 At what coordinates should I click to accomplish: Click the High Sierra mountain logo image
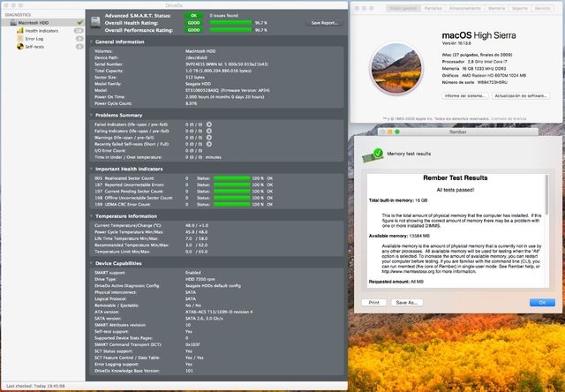pos(396,69)
